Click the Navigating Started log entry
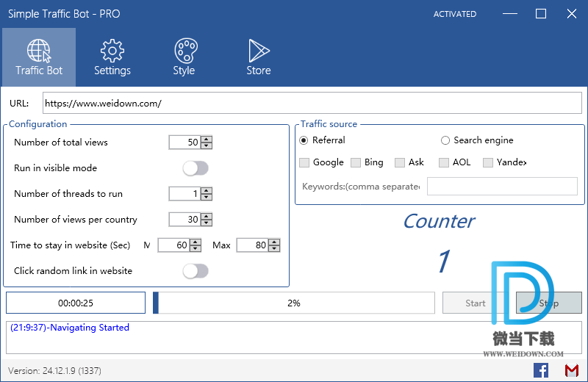 click(70, 327)
